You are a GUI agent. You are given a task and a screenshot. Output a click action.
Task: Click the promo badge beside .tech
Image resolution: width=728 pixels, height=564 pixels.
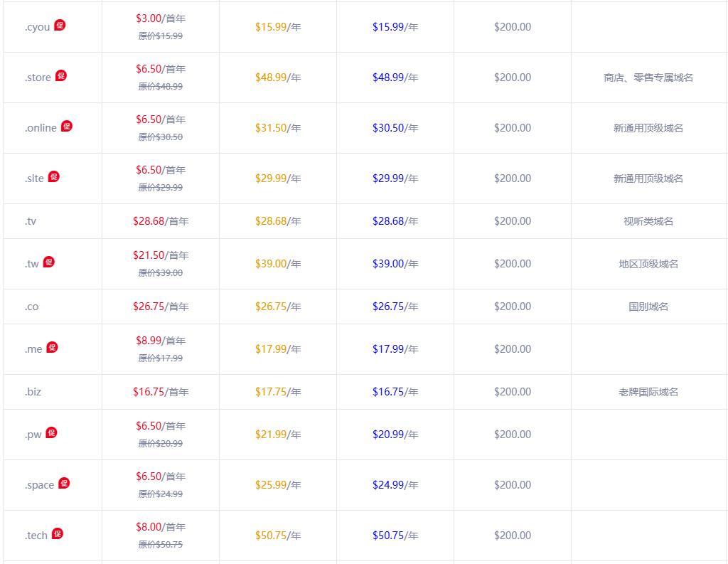point(58,533)
